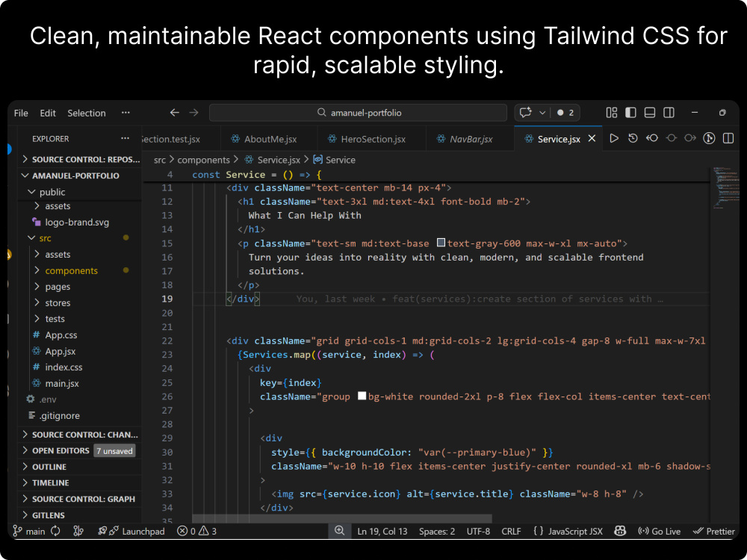Run the file with play icon
This screenshot has height=560, width=747.
(614, 139)
